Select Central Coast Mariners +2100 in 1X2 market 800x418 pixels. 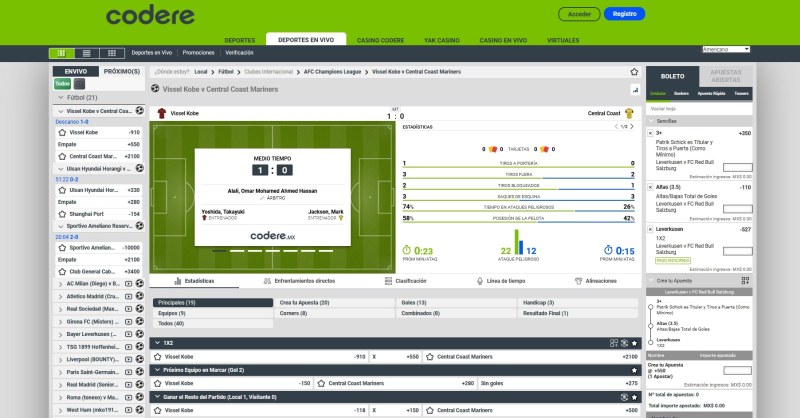point(532,357)
